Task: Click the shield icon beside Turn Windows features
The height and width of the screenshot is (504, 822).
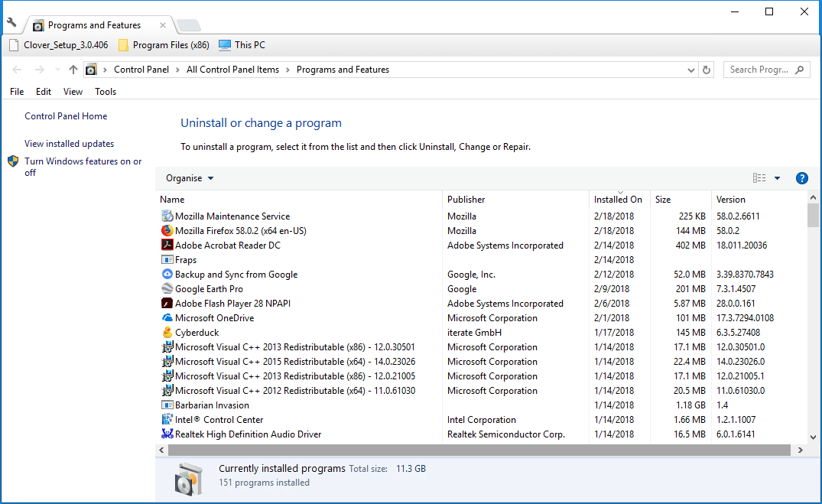Action: click(x=13, y=161)
